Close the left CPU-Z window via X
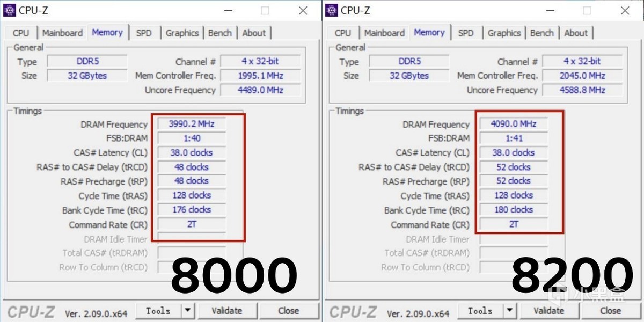 [x=303, y=10]
